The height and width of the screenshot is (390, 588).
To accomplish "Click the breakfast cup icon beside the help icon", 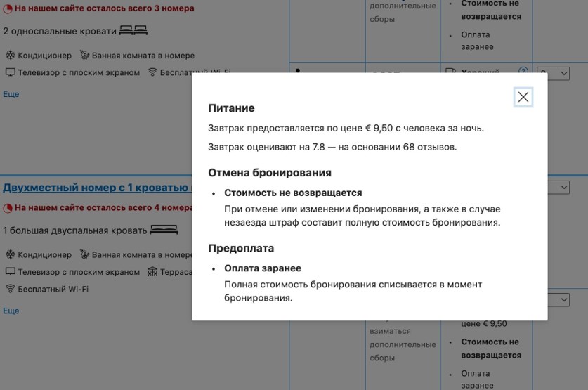I will tap(451, 71).
